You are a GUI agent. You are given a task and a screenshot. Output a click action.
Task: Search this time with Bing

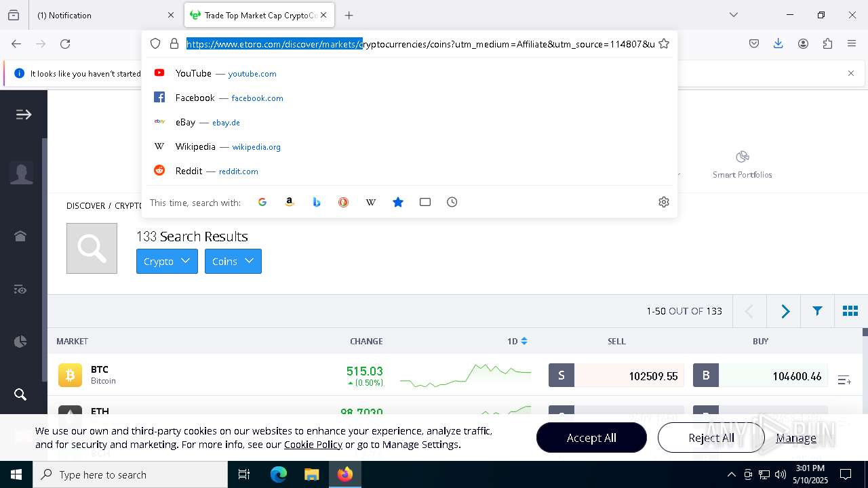coord(317,202)
